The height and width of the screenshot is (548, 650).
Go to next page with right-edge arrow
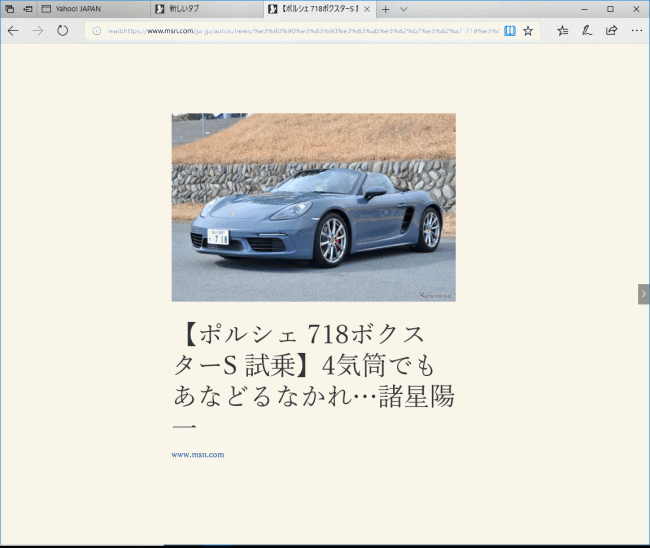[643, 294]
